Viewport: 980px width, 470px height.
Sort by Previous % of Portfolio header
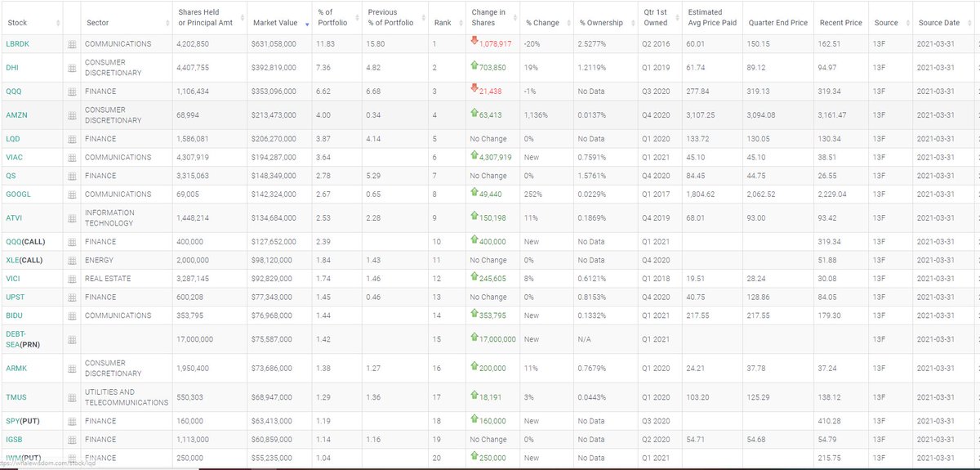point(395,17)
